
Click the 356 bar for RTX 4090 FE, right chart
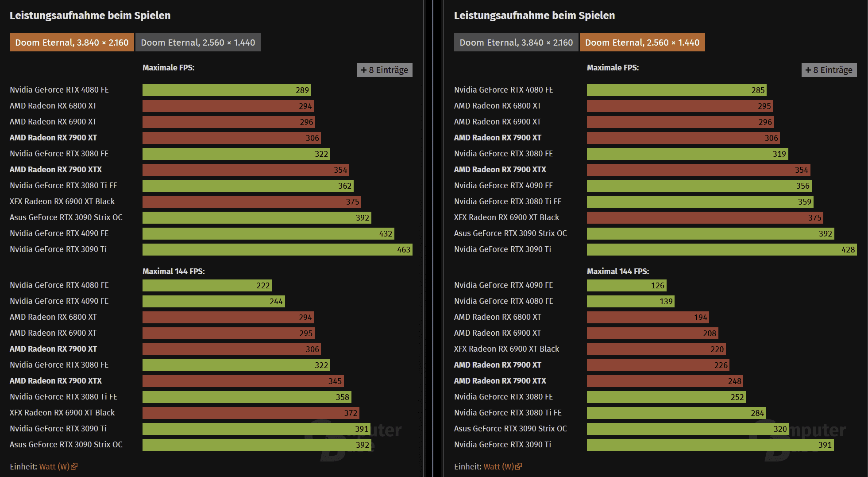699,186
